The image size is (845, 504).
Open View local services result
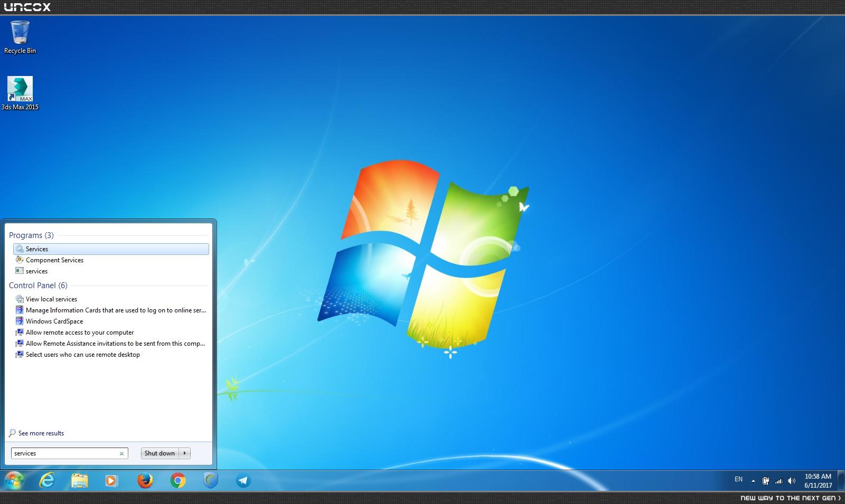[111, 299]
